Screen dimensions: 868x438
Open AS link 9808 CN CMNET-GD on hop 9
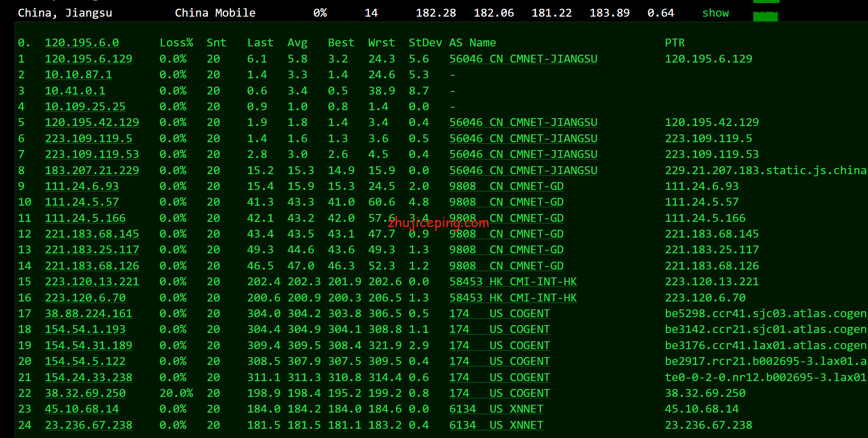pos(506,186)
